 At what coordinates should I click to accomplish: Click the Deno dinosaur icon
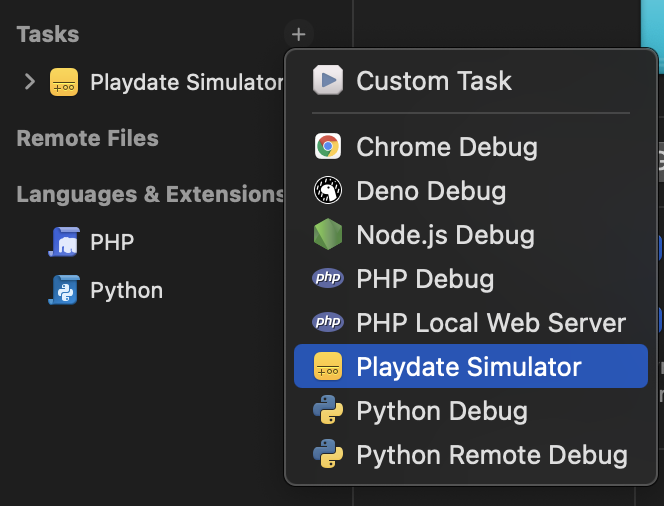[x=328, y=190]
